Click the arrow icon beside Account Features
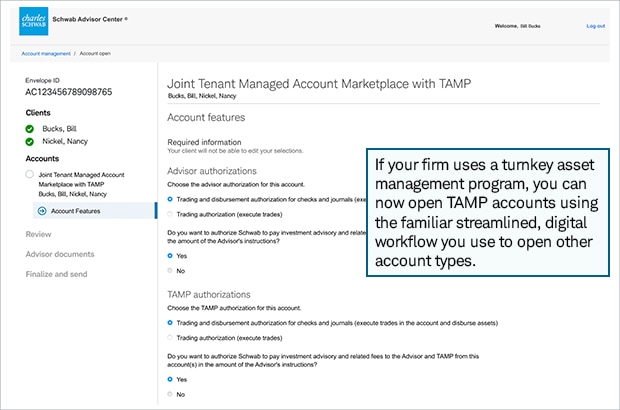This screenshot has width=620, height=410. (x=42, y=211)
